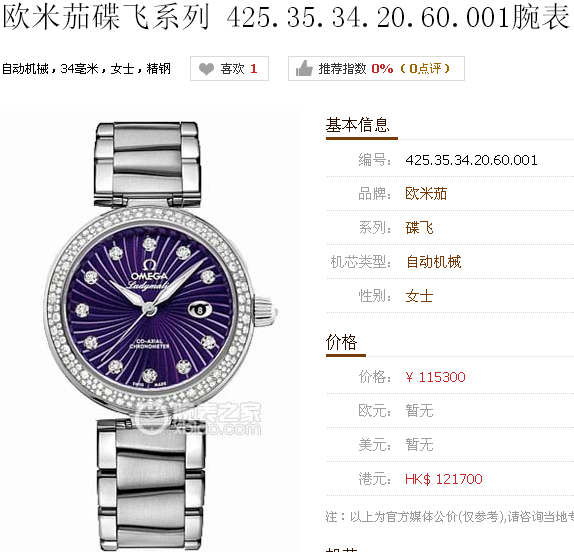The width and height of the screenshot is (574, 552).
Task: Open the 推荐指数 rating button
Action: click(x=376, y=68)
